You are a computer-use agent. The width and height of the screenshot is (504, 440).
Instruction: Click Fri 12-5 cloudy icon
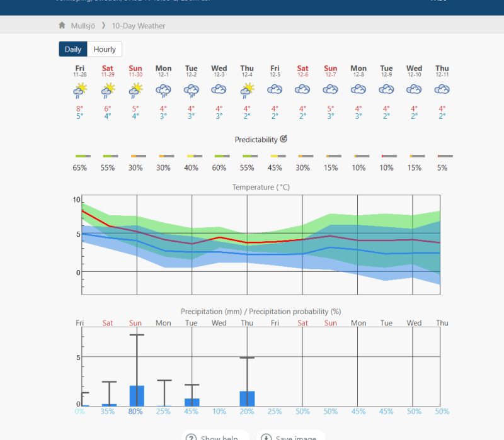tap(275, 89)
